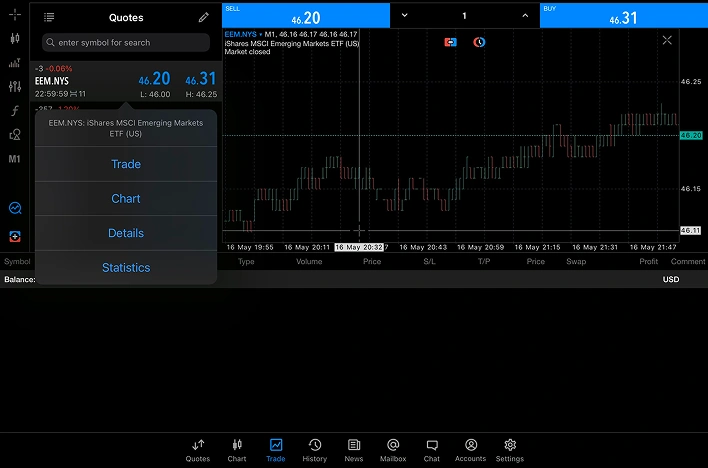Edit the quotes list with pencil icon
This screenshot has height=468, width=708.
(204, 17)
